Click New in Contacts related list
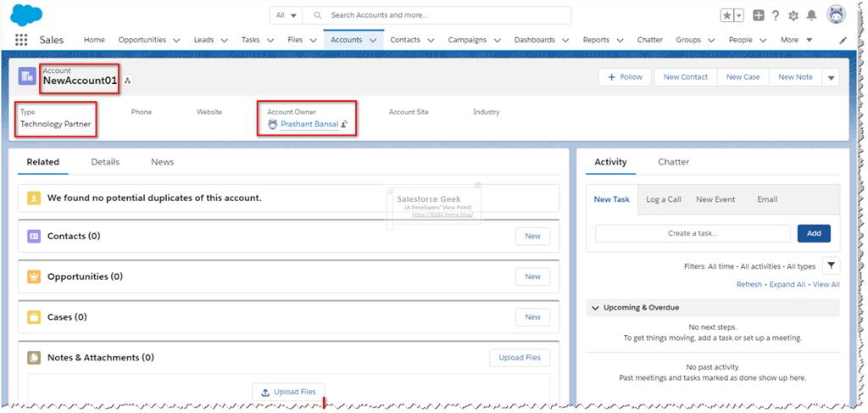 (x=532, y=237)
